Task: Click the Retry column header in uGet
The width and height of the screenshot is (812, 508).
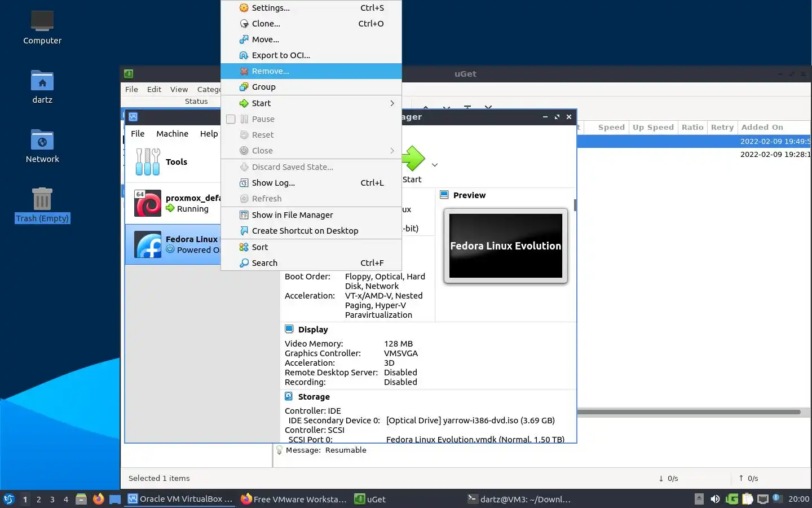Action: 722,127
